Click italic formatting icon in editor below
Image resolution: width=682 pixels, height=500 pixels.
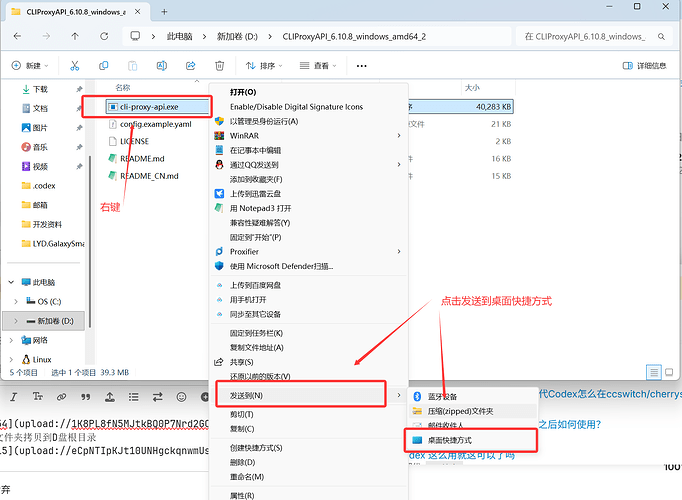tap(13, 397)
